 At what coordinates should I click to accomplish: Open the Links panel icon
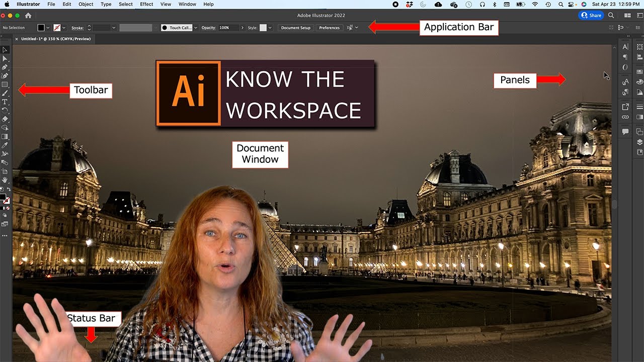625,117
